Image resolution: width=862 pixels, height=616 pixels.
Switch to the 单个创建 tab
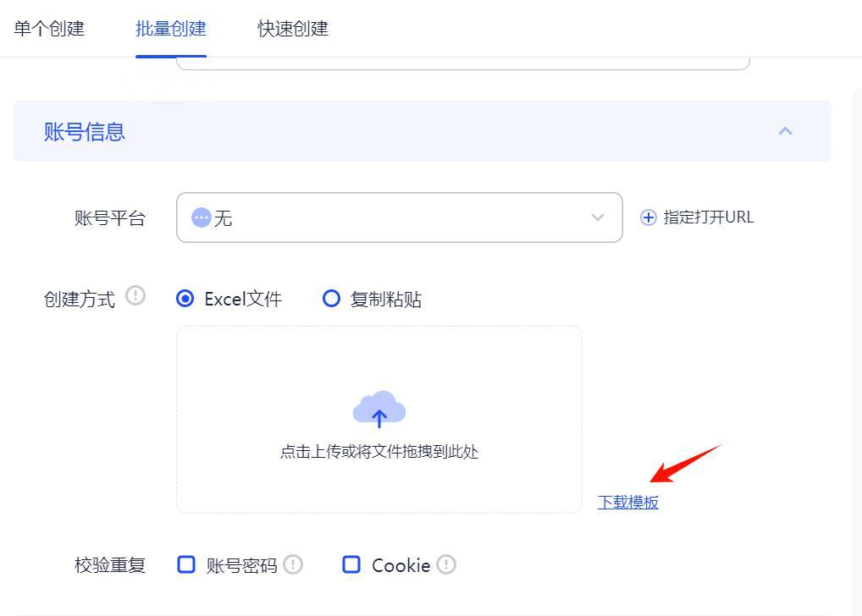[49, 29]
